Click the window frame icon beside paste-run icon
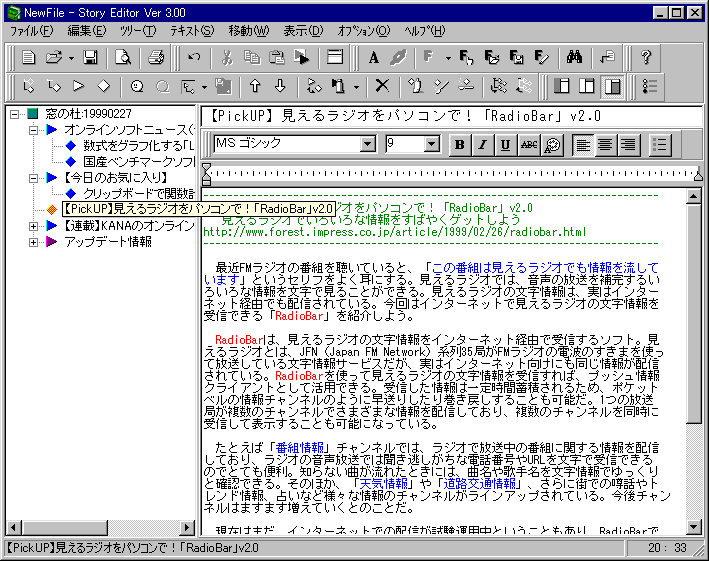The width and height of the screenshot is (709, 561). [335, 57]
